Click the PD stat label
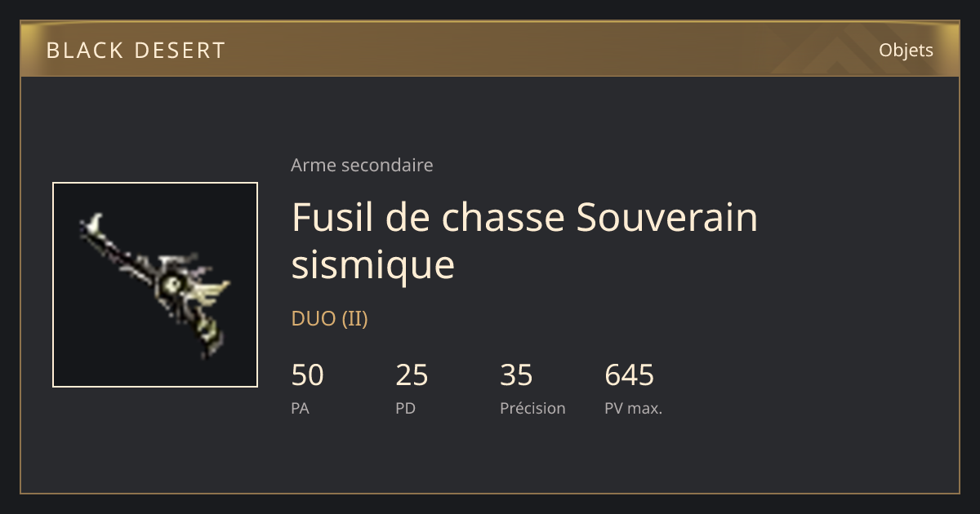980x514 pixels. point(405,409)
